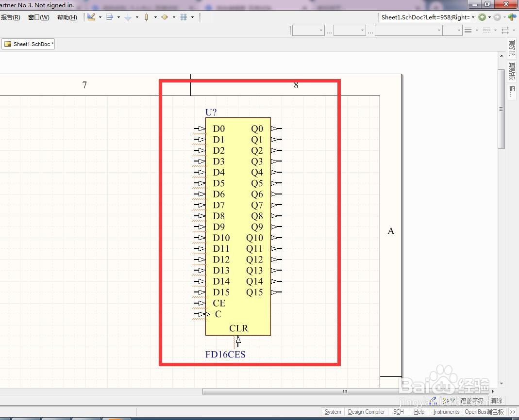Click the vertical scrollbar thumb
Viewport: 519px width, 420px height.
pos(501,109)
